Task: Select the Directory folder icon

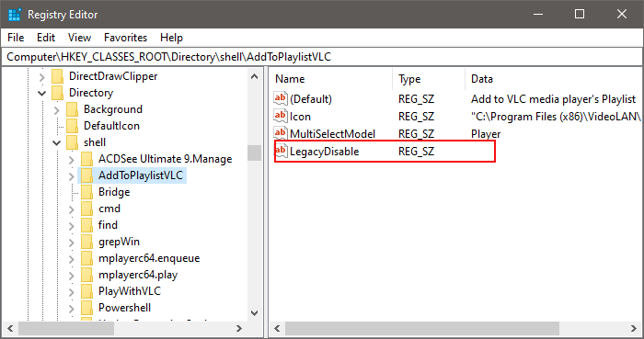Action: coord(57,93)
